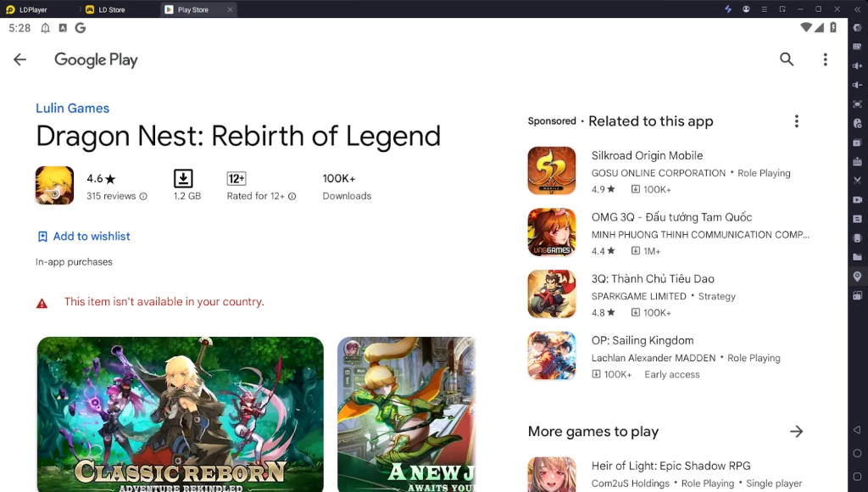The image size is (868, 492).
Task: Click the G icon in the status bar
Action: [x=81, y=28]
